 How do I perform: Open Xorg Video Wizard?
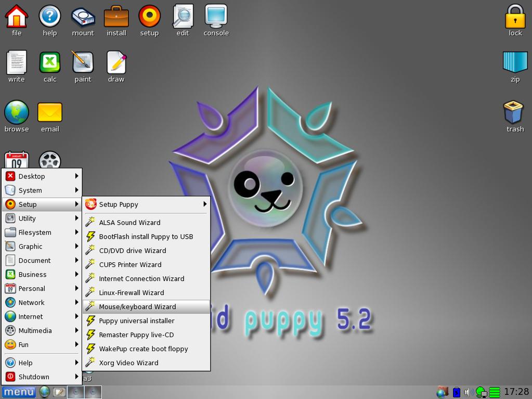146,363
